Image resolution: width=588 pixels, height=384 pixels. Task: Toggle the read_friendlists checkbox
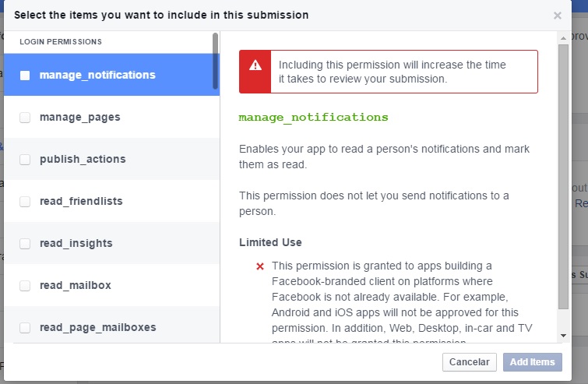pyautogui.click(x=25, y=202)
